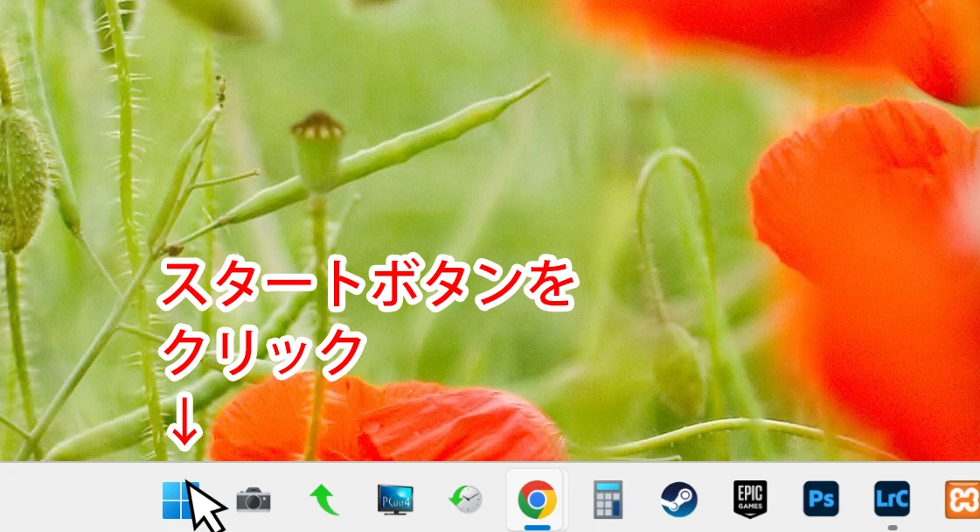Launch the camera app from taskbar
Screen dimensions: 980x532
pyautogui.click(x=254, y=500)
